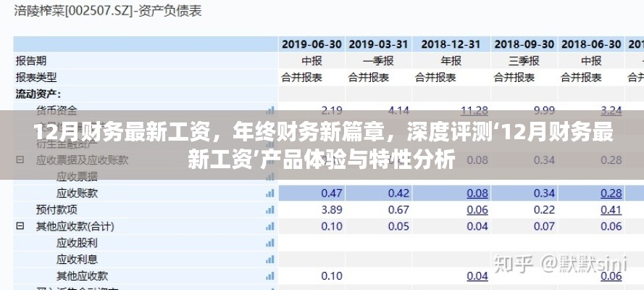Click chart icon beside 其他应收款(合计)

(x=270, y=226)
